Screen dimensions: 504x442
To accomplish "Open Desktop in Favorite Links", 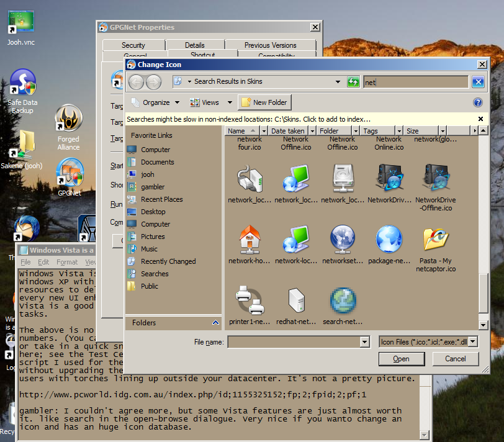I will pos(153,212).
